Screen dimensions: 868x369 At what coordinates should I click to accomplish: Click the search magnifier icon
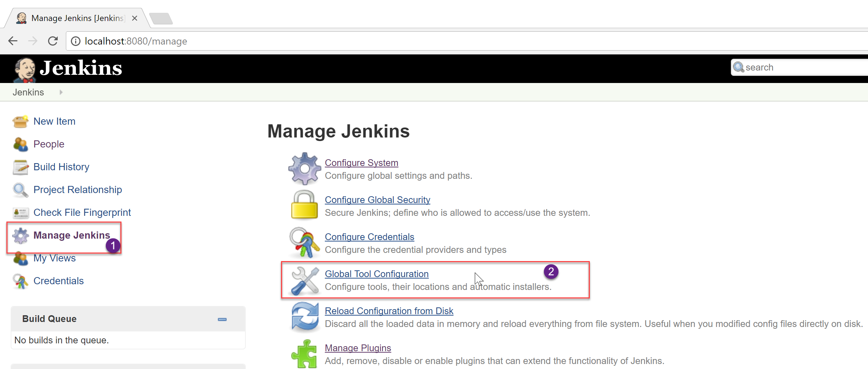coord(738,67)
